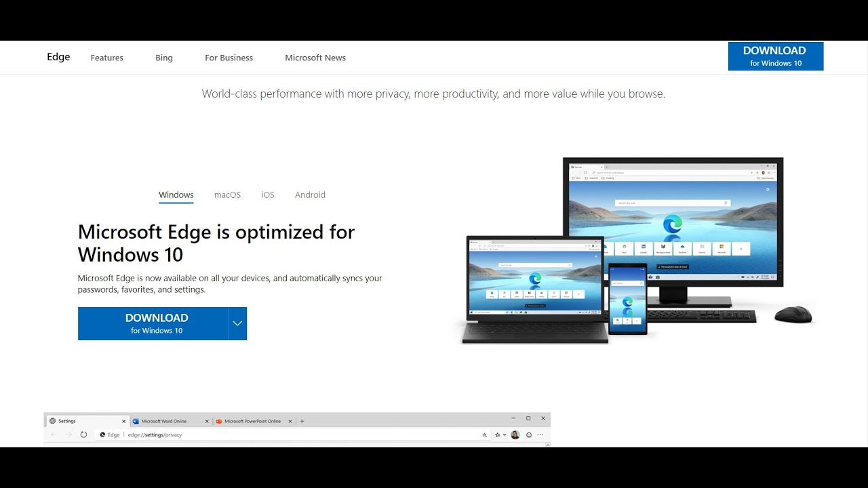Open a new tab with the plus icon
The image size is (868, 488).
coord(301,421)
